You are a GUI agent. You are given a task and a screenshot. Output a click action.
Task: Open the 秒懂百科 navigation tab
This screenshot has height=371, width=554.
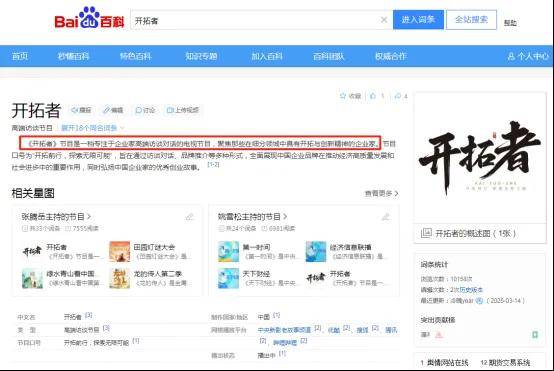point(73,56)
